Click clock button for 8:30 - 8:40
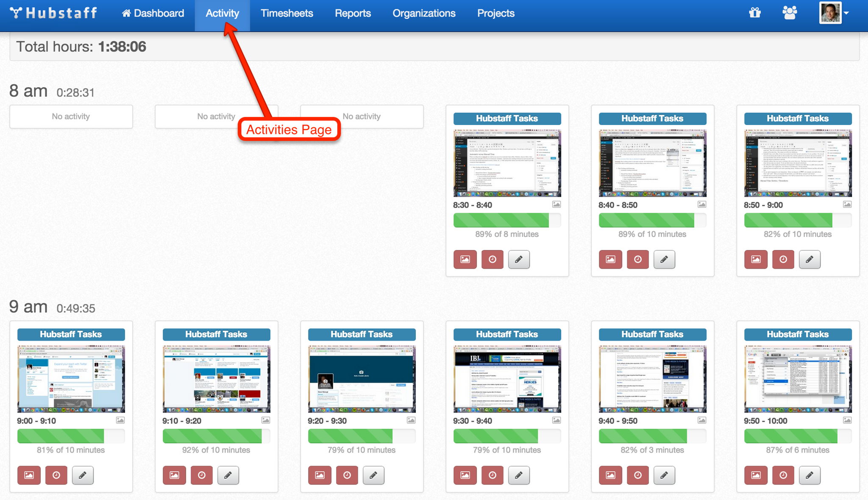The height and width of the screenshot is (500, 868). pos(492,259)
